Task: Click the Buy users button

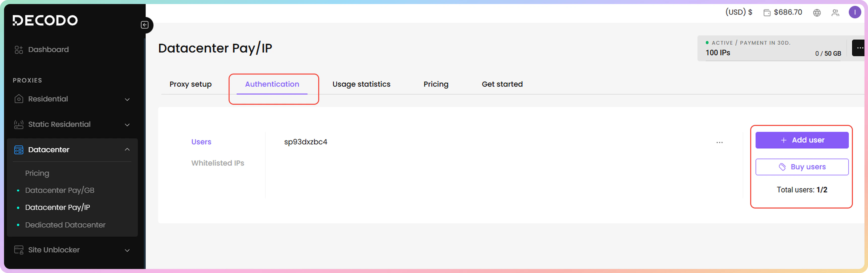Action: pyautogui.click(x=802, y=167)
